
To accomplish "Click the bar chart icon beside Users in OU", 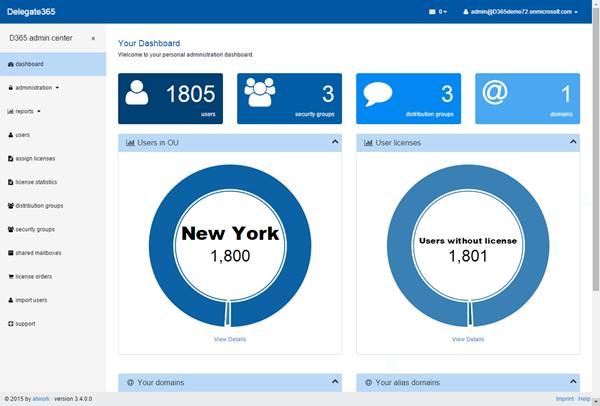I will (130, 143).
